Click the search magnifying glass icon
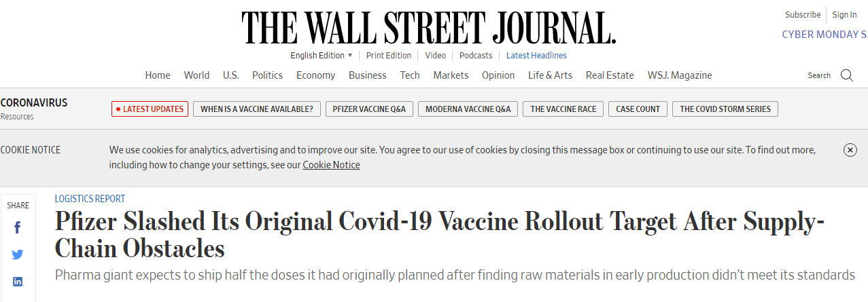868x302 pixels. pyautogui.click(x=846, y=75)
